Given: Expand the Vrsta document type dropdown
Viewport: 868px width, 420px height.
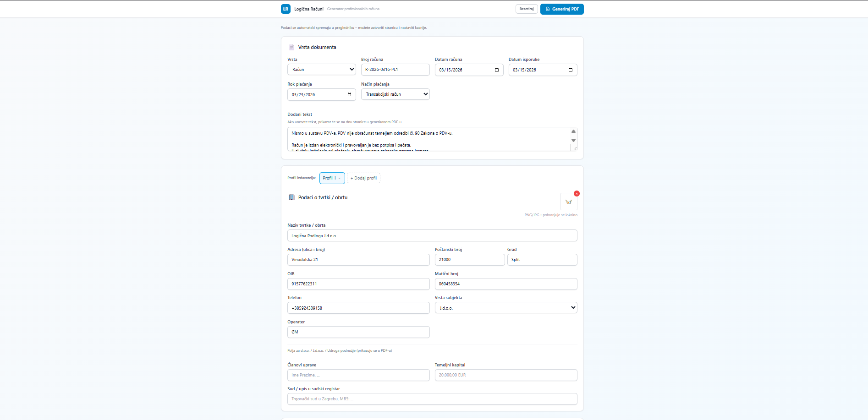Looking at the screenshot, I should (x=322, y=70).
